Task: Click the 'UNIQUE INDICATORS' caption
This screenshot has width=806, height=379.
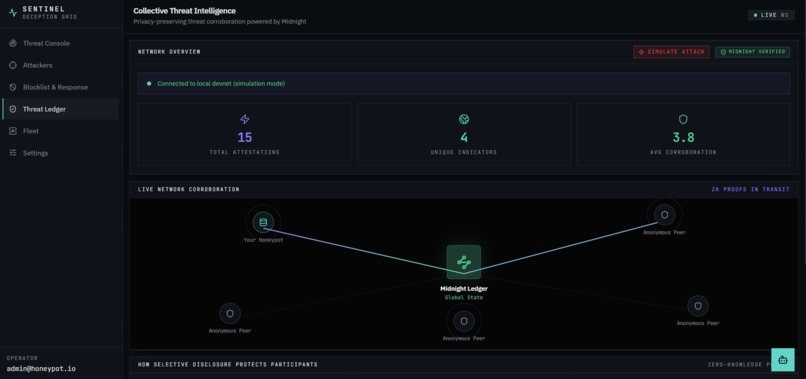Action: click(464, 152)
